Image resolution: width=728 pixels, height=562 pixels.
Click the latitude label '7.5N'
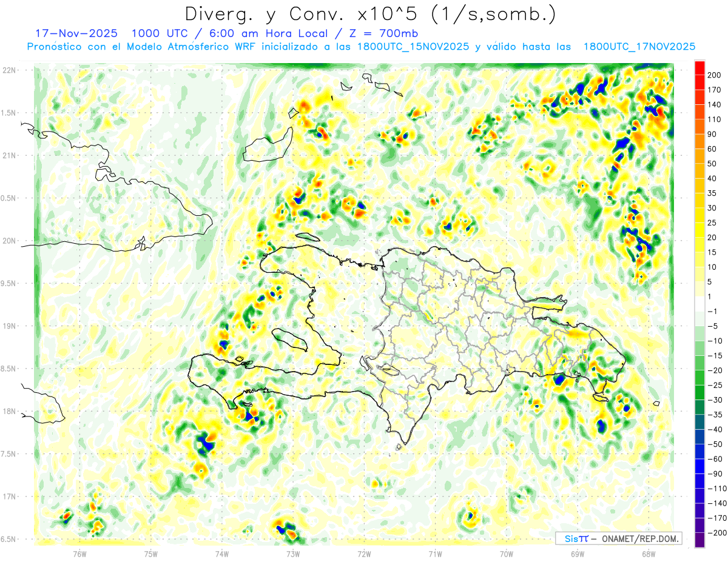coord(9,454)
